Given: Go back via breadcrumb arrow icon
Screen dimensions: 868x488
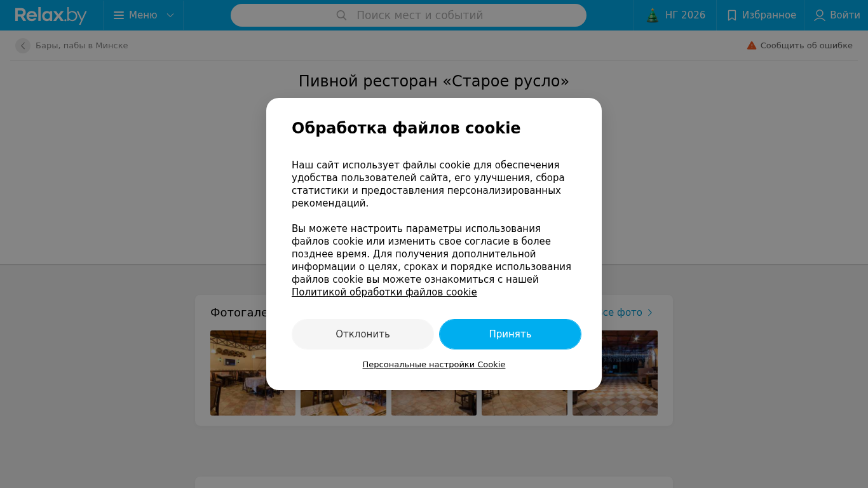Looking at the screenshot, I should click(x=23, y=46).
